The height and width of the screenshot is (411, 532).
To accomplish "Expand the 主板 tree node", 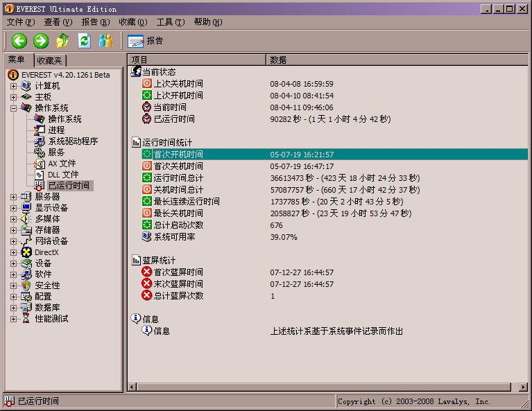I will [13, 97].
